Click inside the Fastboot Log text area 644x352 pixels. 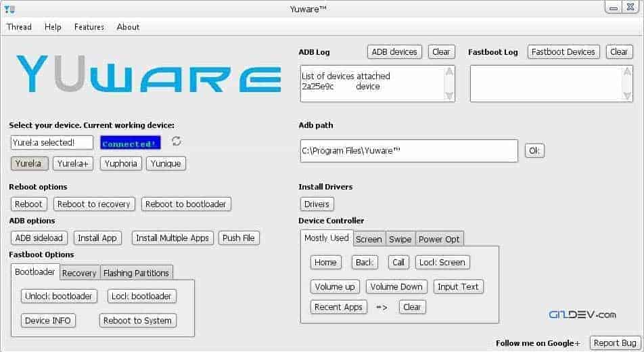coord(551,83)
